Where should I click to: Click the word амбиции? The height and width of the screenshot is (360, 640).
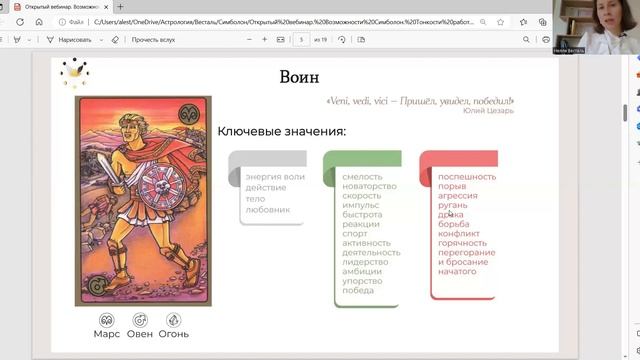pos(362,271)
